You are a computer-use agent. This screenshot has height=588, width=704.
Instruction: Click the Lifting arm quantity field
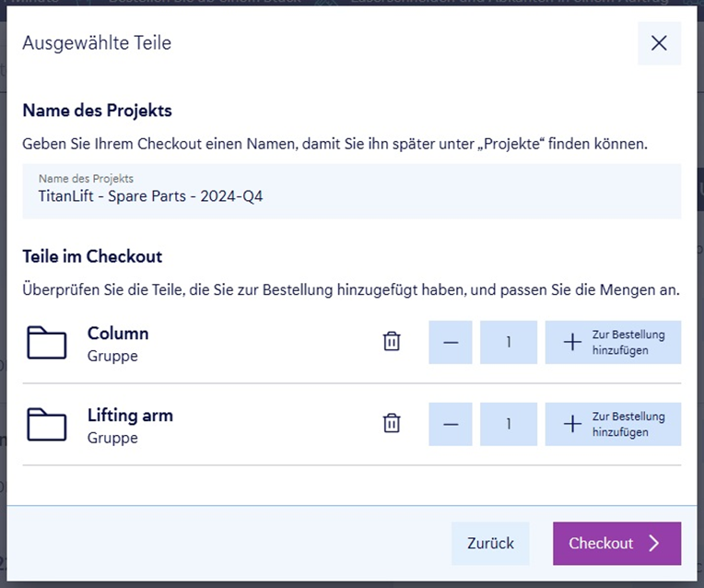point(509,424)
